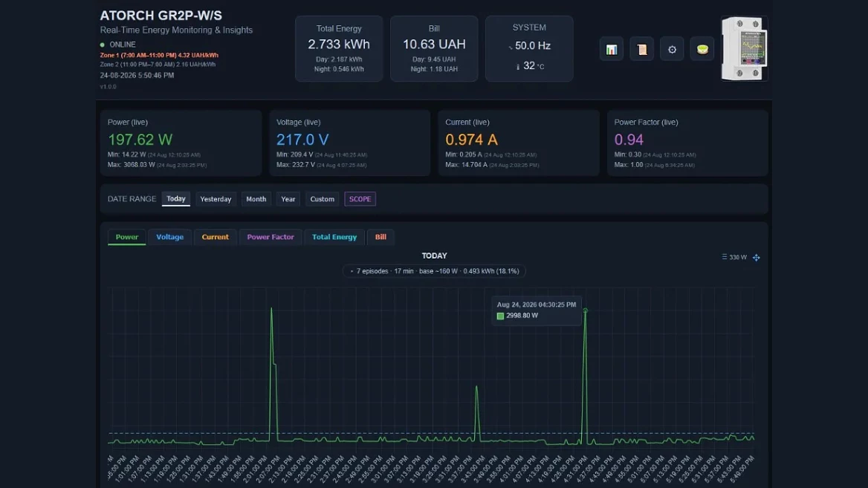This screenshot has width=868, height=488.
Task: Click the v1.0.0 version label
Action: point(108,87)
